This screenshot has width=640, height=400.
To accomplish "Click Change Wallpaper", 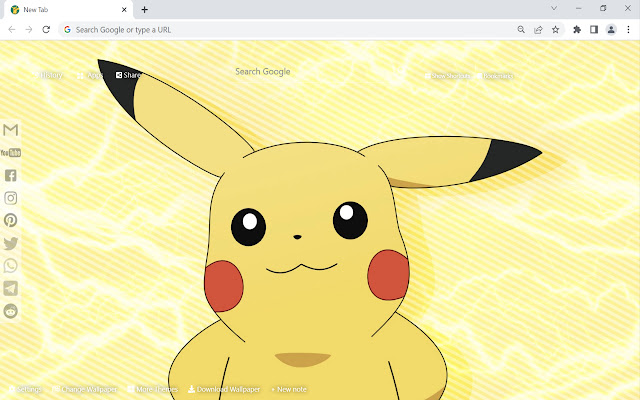I will click(85, 389).
